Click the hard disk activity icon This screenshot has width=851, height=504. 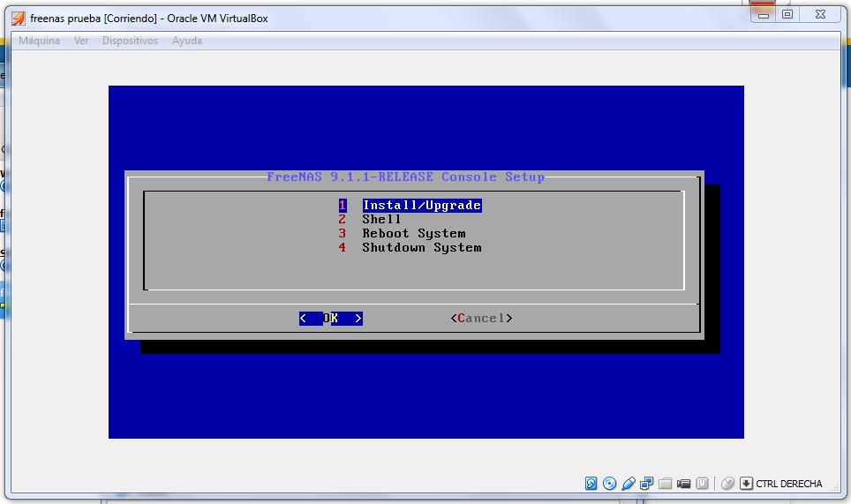[591, 484]
